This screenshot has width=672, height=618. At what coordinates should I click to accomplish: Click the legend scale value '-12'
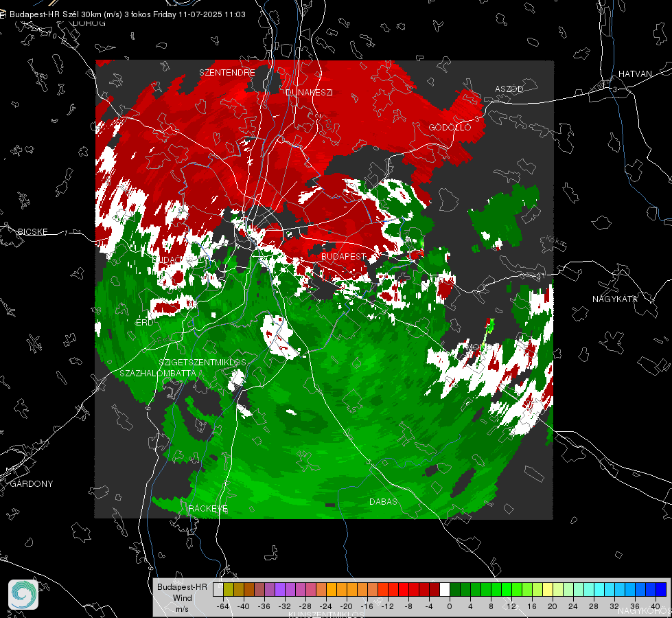[388, 606]
